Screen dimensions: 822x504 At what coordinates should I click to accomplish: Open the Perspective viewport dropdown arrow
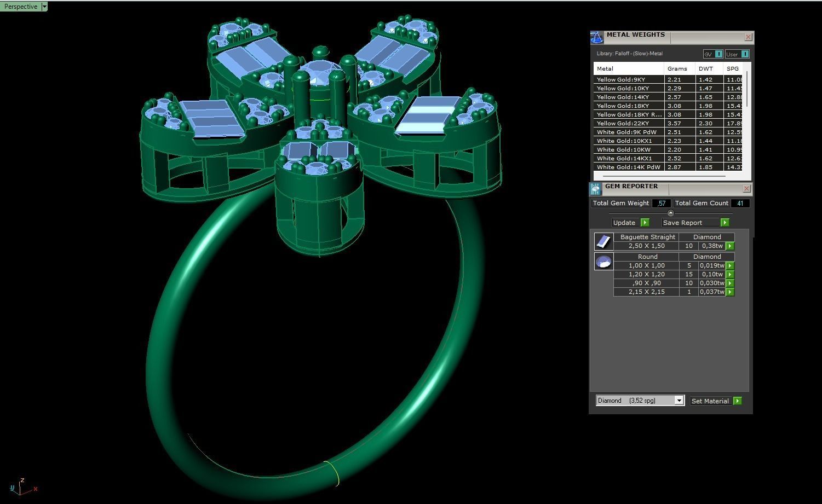44,7
